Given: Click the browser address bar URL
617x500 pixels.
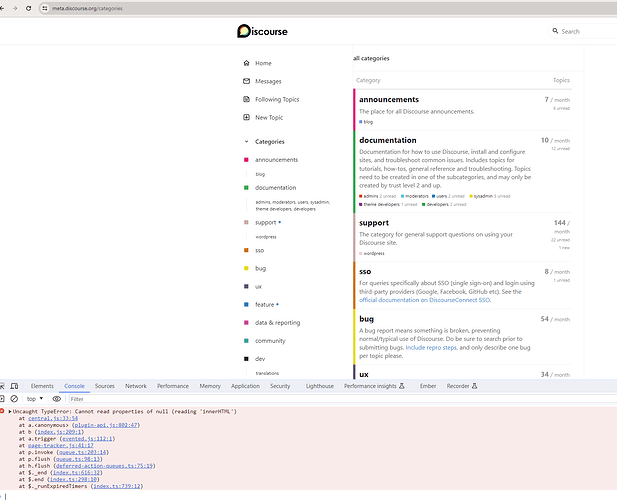Looking at the screenshot, I should (x=87, y=8).
